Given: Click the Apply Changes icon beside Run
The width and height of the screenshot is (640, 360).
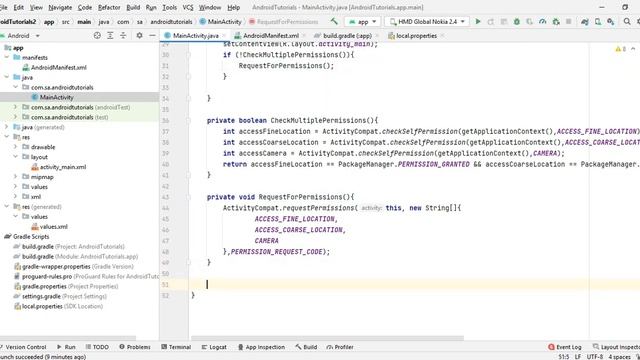Looking at the screenshot, I should [491, 22].
